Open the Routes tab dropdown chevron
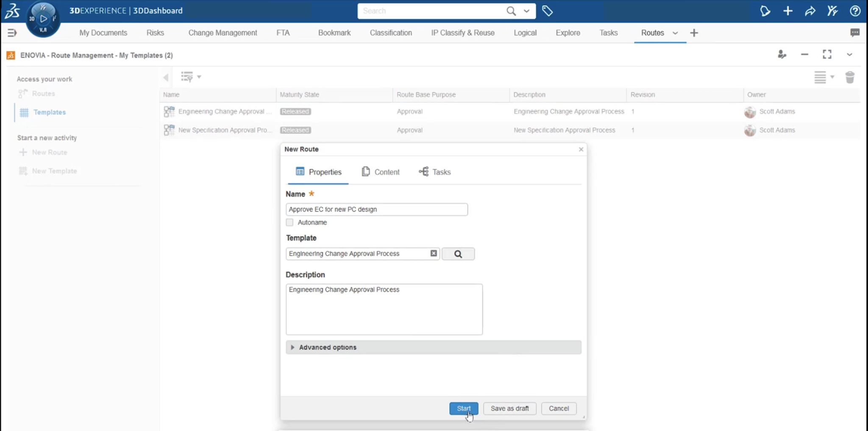The width and height of the screenshot is (868, 431). [676, 33]
